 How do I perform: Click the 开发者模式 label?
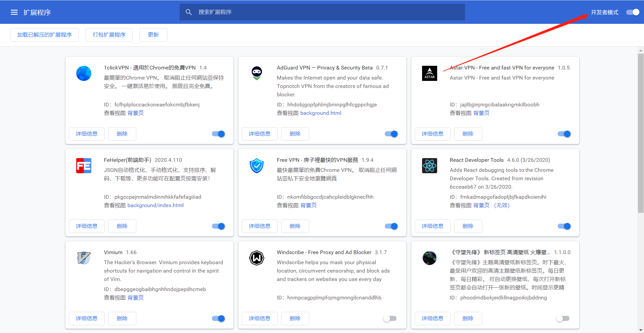[604, 12]
